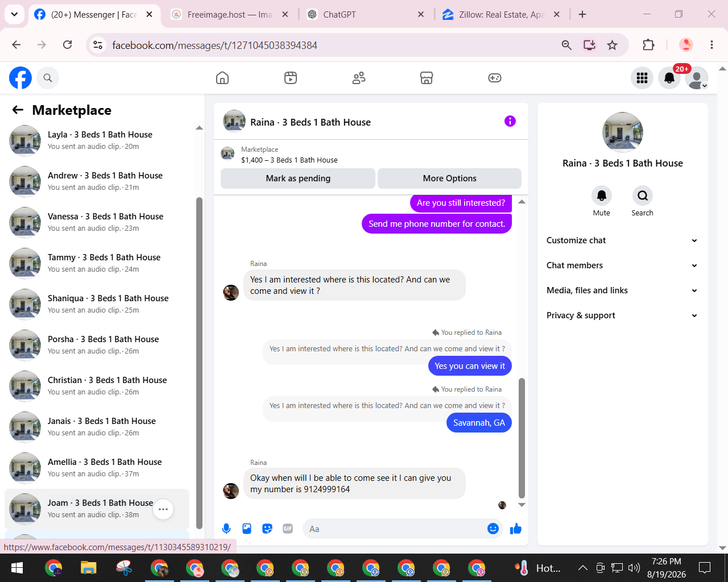Click the browser zoom magnifier icon

566,45
